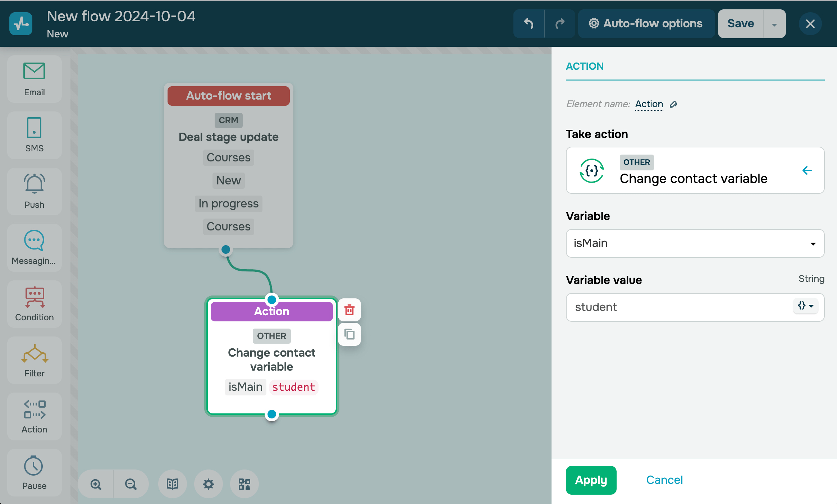Open curly braces variable insert dropdown
This screenshot has height=504, width=837.
[x=805, y=306]
